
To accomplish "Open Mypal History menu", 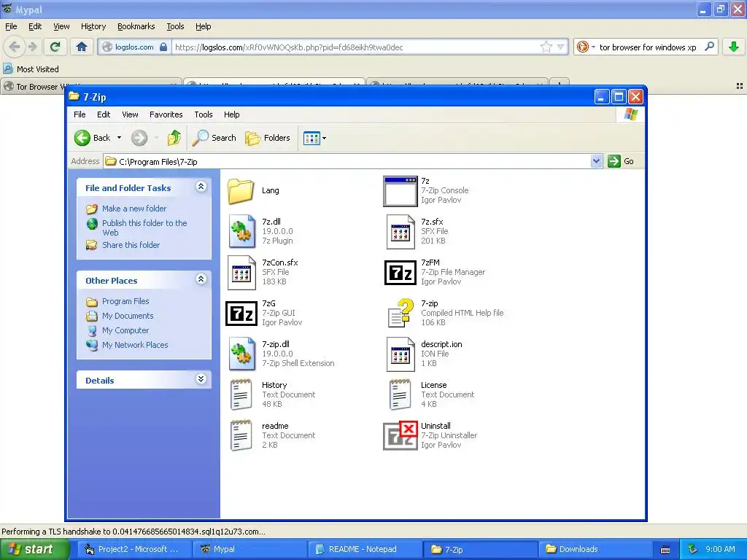I will (93, 26).
